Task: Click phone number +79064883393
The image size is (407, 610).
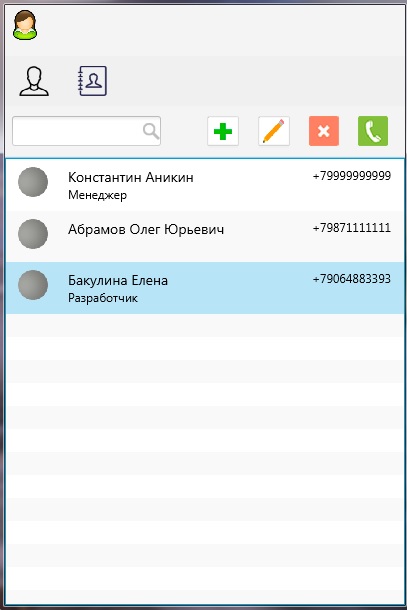Action: [352, 279]
